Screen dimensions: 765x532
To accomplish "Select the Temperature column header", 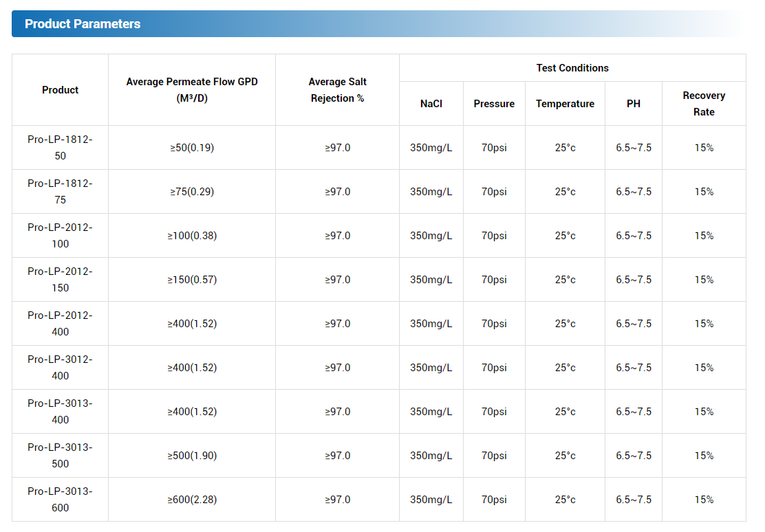I will point(565,103).
